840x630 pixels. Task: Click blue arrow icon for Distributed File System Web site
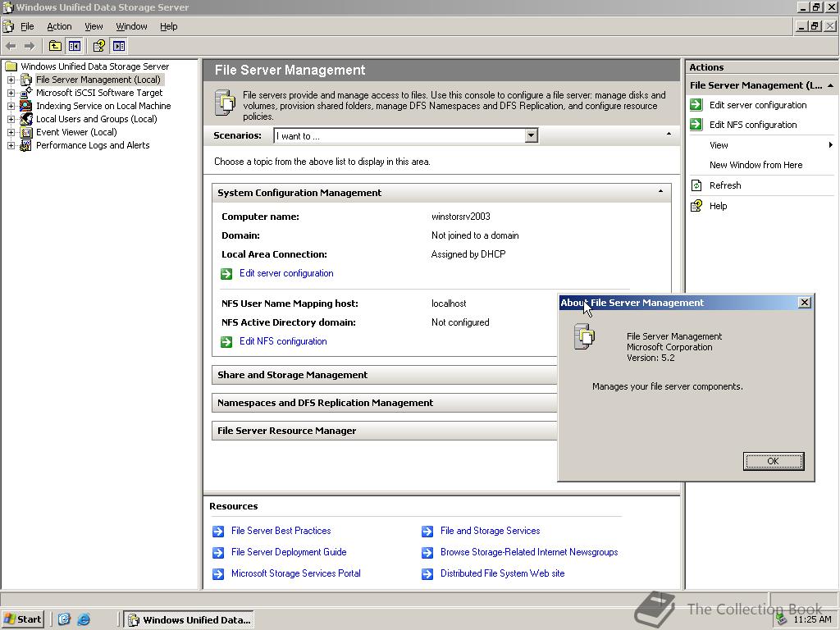(427, 574)
